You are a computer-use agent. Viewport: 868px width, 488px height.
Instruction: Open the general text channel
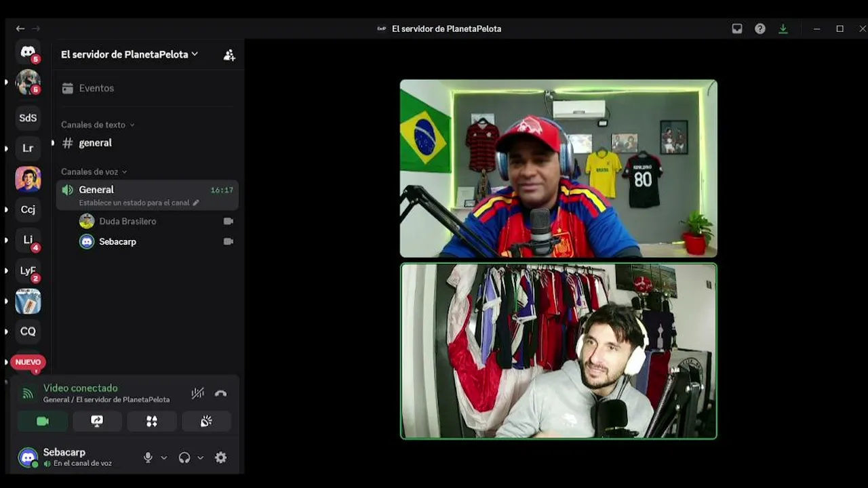(147, 143)
